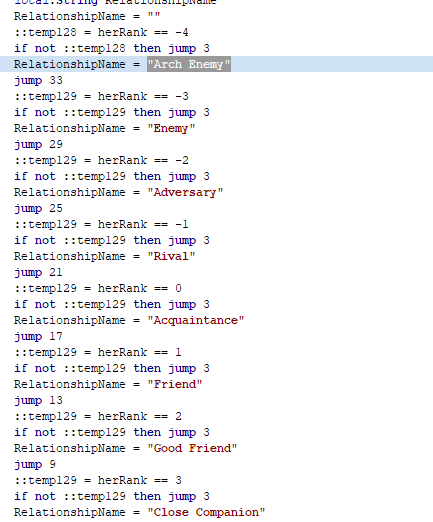Click the highlighted "Arch Enemy" string
Viewport: 433px width, 522px height.
tap(189, 64)
